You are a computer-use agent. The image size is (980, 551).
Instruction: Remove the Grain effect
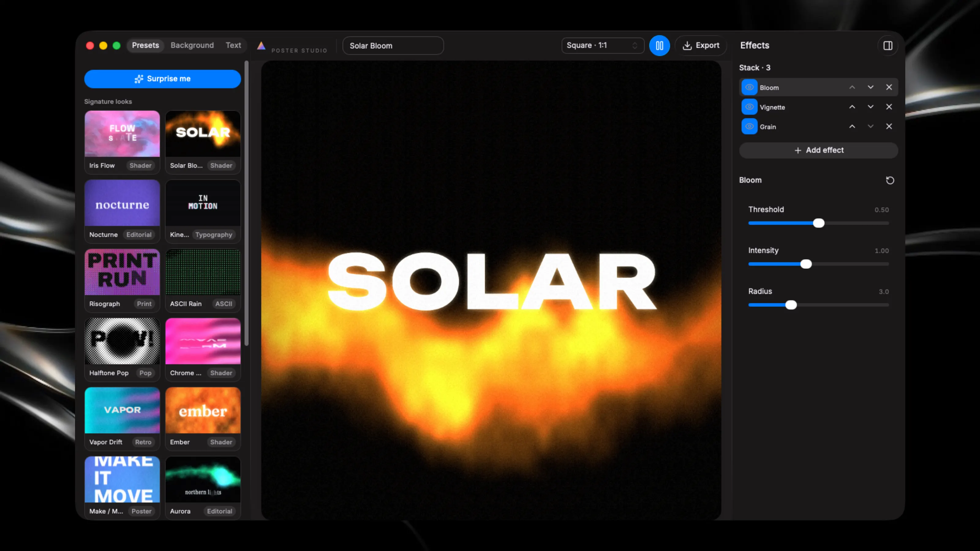click(889, 127)
